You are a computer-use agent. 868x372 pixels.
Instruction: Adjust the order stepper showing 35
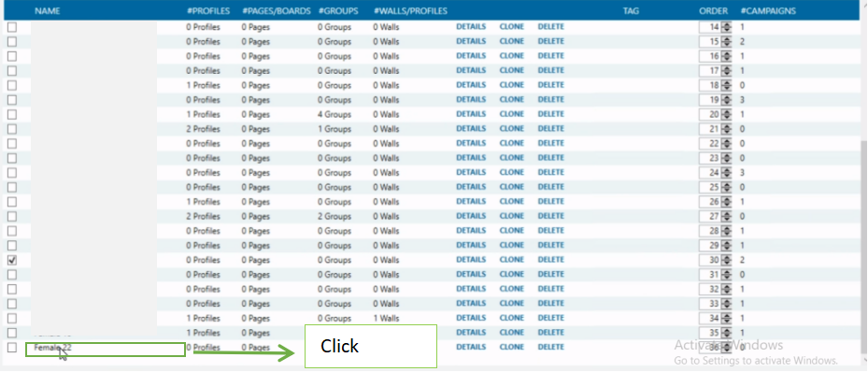coord(726,334)
